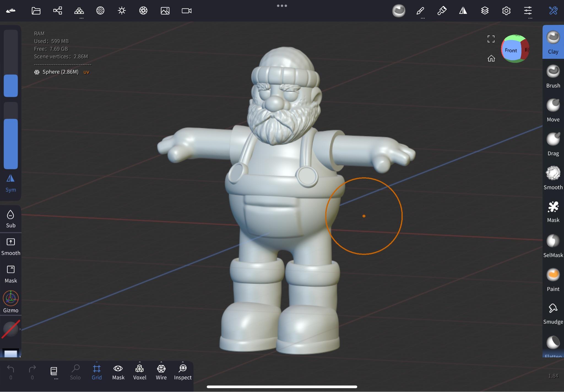
Task: Click the Front face of view cube
Action: pyautogui.click(x=511, y=50)
